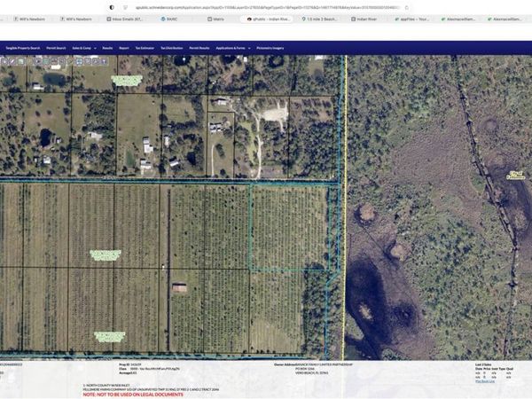Open the Report page
The image size is (532, 399).
124,48
